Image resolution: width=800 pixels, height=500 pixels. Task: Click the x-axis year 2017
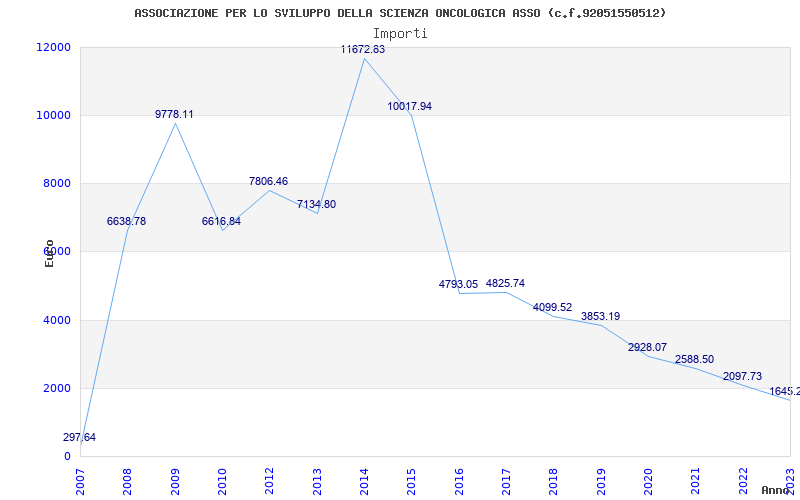[x=506, y=481]
